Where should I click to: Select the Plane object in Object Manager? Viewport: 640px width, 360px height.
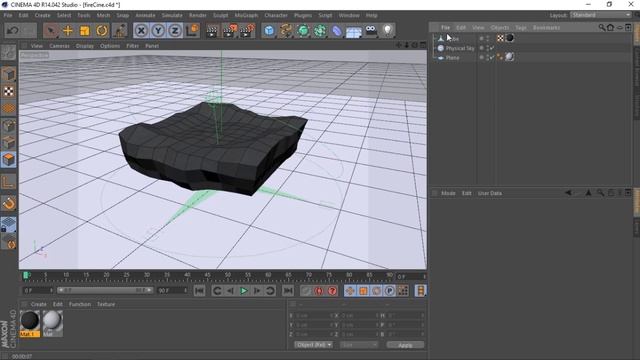pyautogui.click(x=452, y=58)
